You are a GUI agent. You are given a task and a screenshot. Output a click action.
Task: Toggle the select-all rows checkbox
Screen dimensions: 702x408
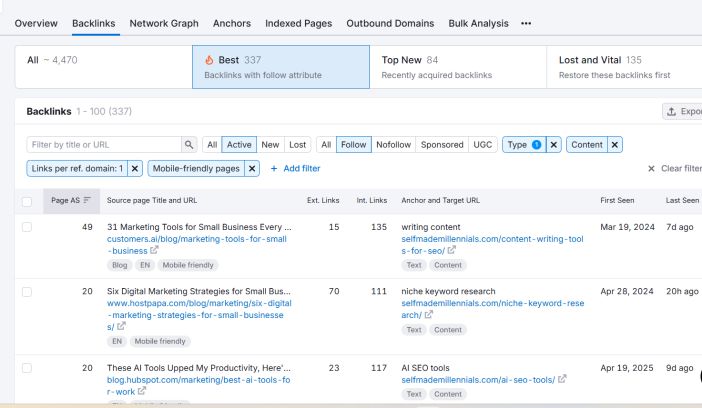(27, 201)
